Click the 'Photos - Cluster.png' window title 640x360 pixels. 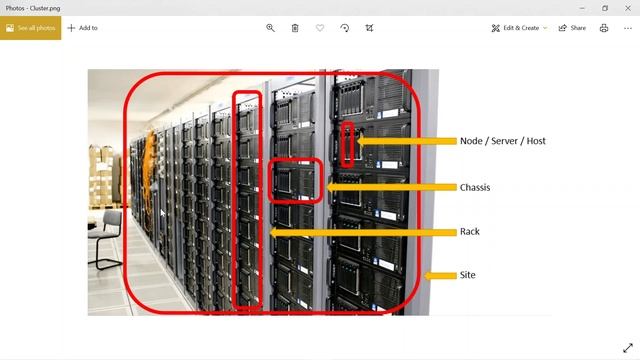pyautogui.click(x=33, y=8)
